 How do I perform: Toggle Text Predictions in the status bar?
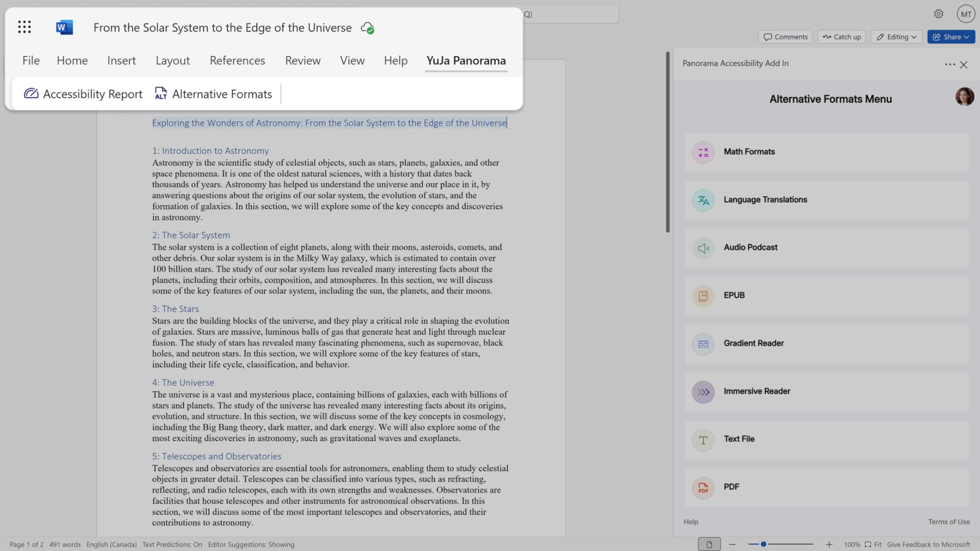(172, 544)
